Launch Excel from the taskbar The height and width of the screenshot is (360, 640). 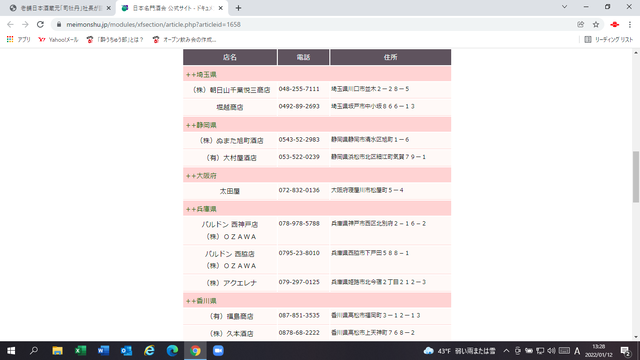coord(80,351)
